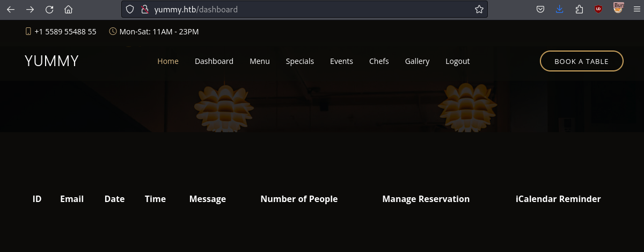Reload the page with refresh icon

click(49, 9)
